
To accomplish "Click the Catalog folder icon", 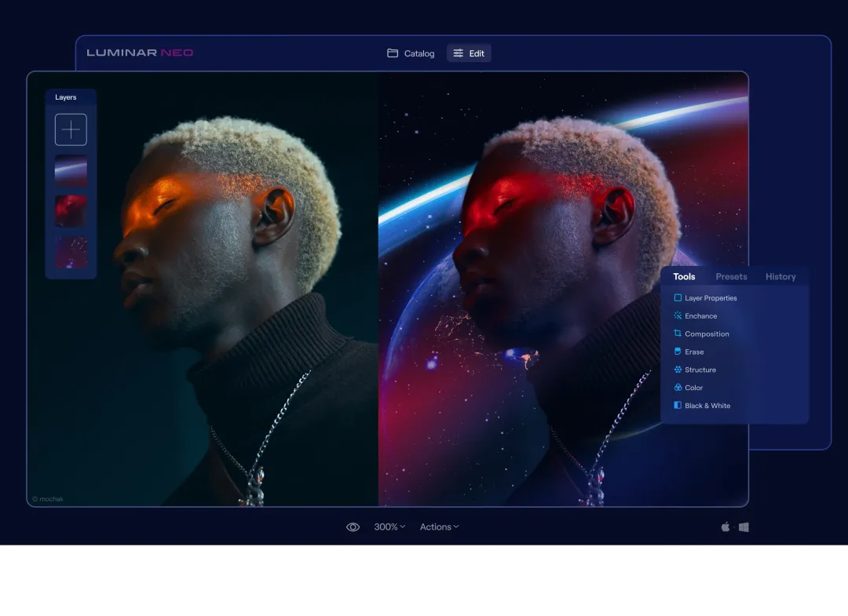I will pos(393,53).
